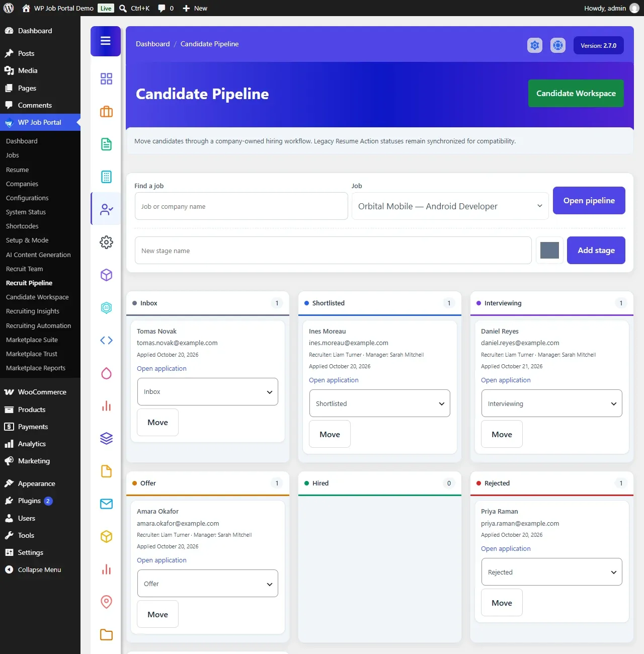Click the WordPress logo in admin bar
Screen dimensions: 644x654
click(9, 8)
